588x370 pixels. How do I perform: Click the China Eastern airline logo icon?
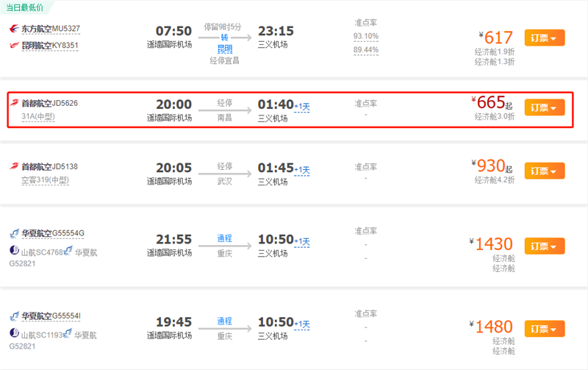click(x=14, y=29)
